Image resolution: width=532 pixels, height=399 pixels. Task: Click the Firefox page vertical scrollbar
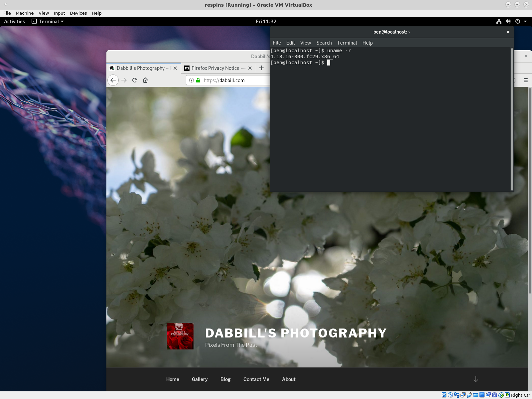point(530,191)
